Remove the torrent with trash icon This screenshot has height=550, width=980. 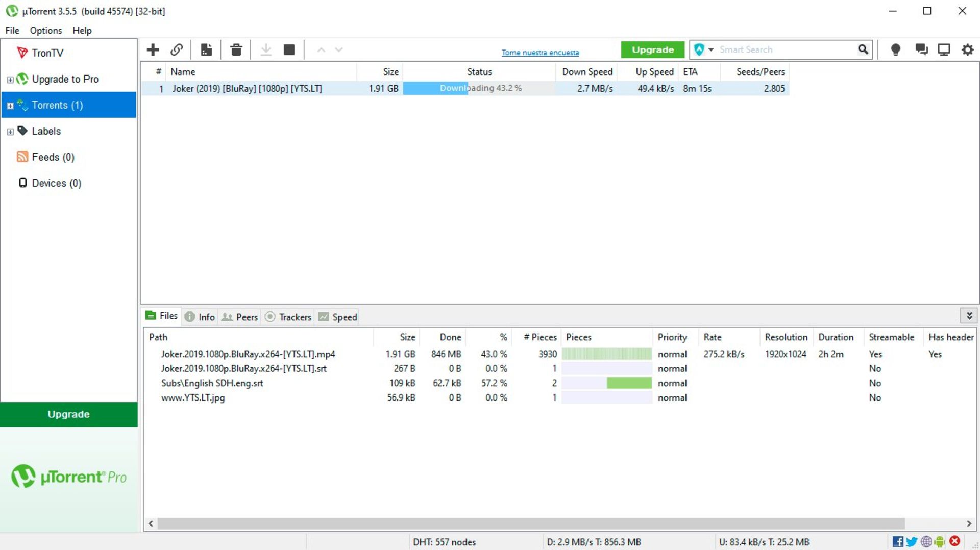tap(236, 49)
